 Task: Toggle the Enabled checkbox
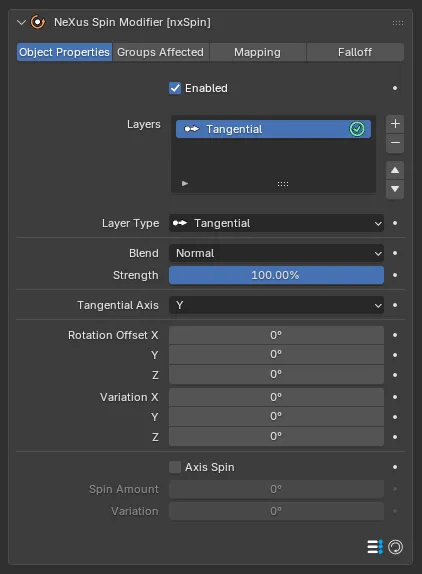[x=175, y=88]
